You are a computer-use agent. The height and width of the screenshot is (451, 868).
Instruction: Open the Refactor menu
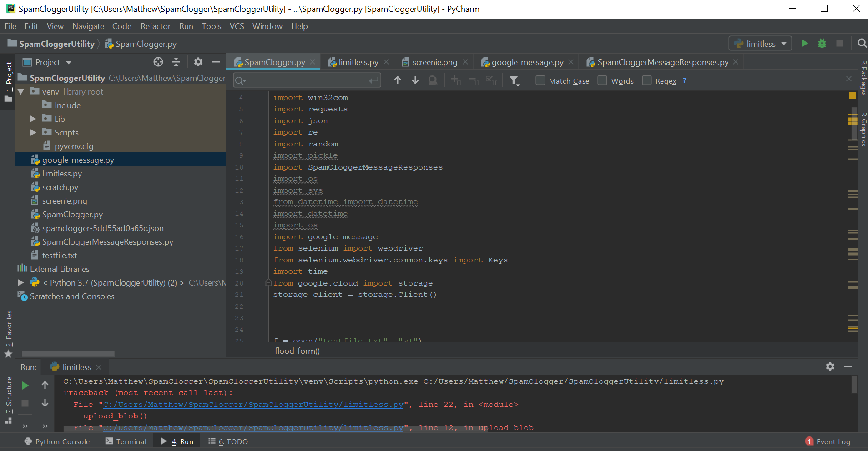(155, 26)
